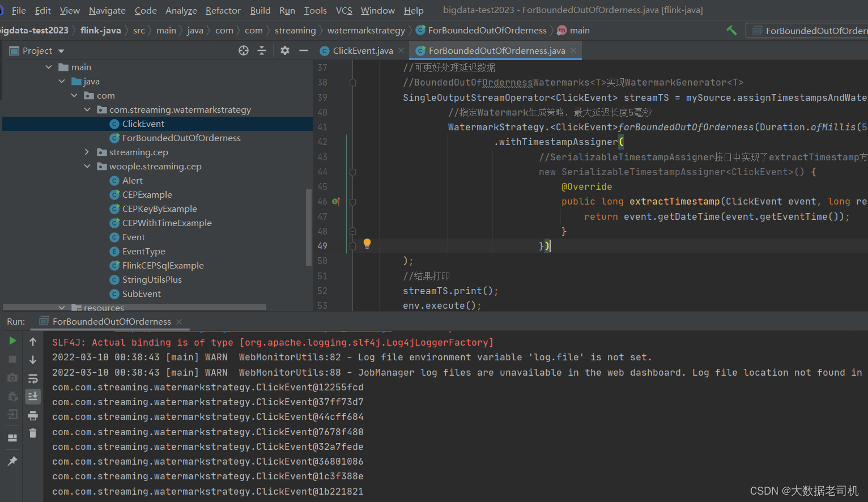
Task: Open Project panel settings gear
Action: click(x=285, y=50)
